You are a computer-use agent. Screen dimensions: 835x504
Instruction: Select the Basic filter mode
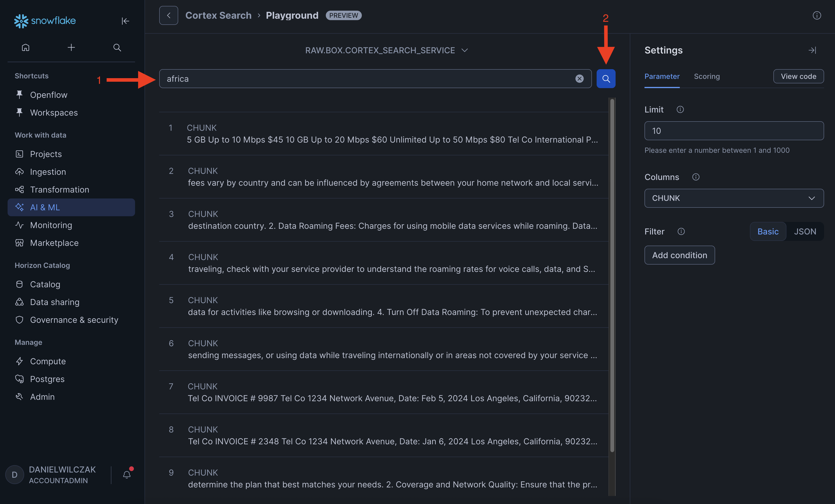coord(767,231)
